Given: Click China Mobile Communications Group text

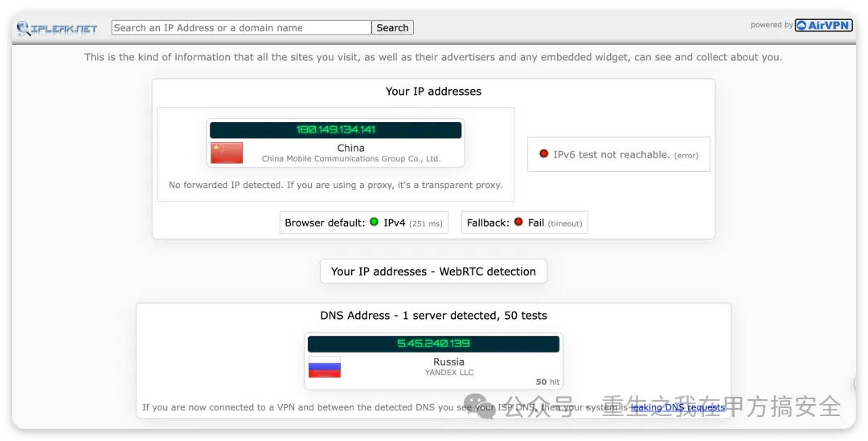Looking at the screenshot, I should click(x=350, y=159).
